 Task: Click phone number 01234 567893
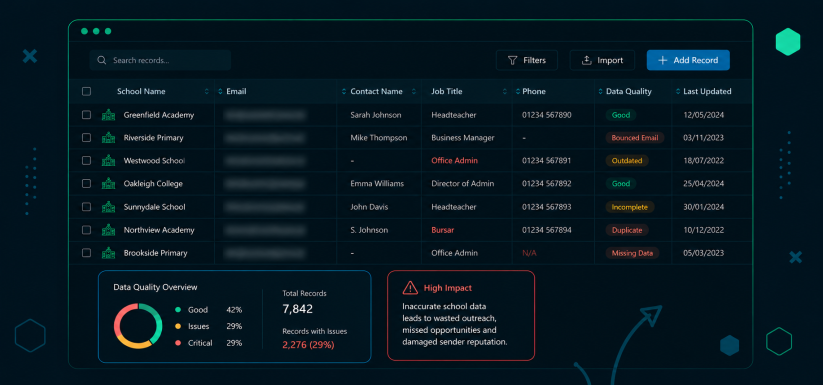point(547,207)
